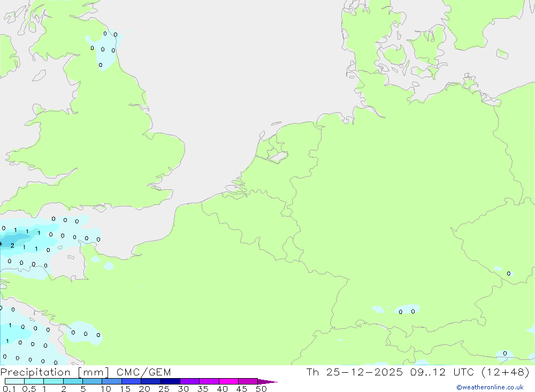This screenshot has width=535, height=392.
Task: Click the "10" legend scale label
Action: click(x=106, y=389)
